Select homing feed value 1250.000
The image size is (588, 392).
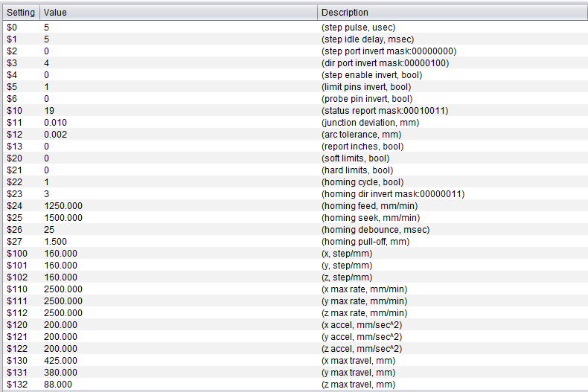(x=63, y=206)
